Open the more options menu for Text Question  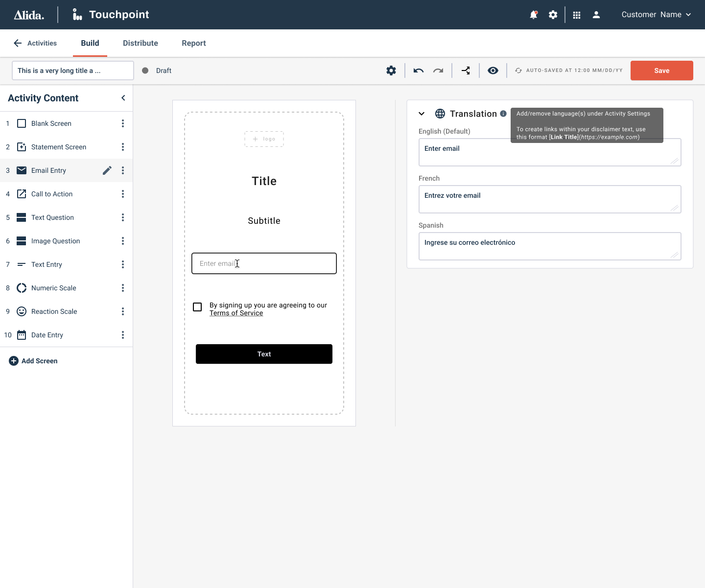click(x=123, y=217)
